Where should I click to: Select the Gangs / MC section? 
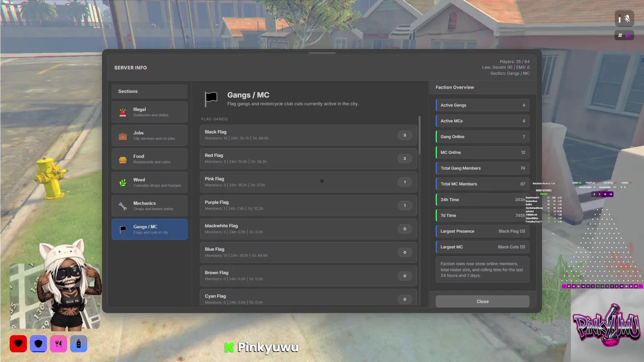pyautogui.click(x=149, y=229)
